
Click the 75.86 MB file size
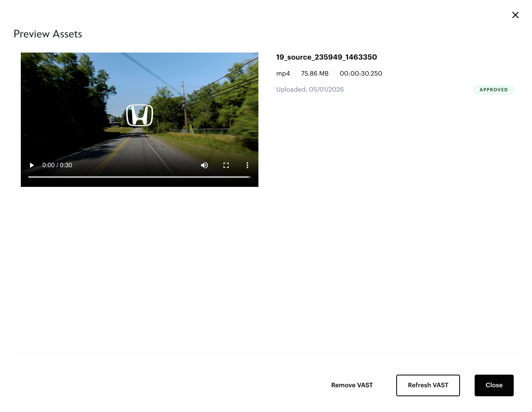click(x=315, y=74)
